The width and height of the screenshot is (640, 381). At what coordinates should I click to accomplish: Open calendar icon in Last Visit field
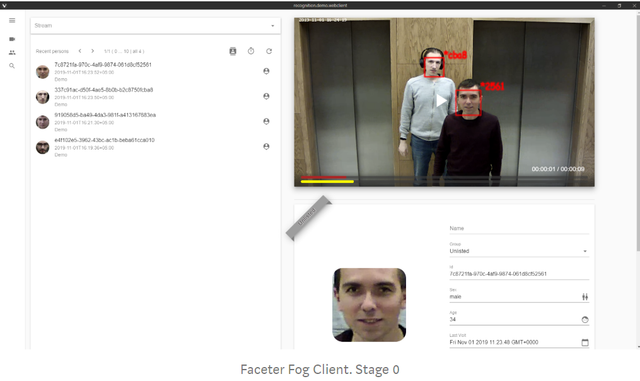pos(585,342)
